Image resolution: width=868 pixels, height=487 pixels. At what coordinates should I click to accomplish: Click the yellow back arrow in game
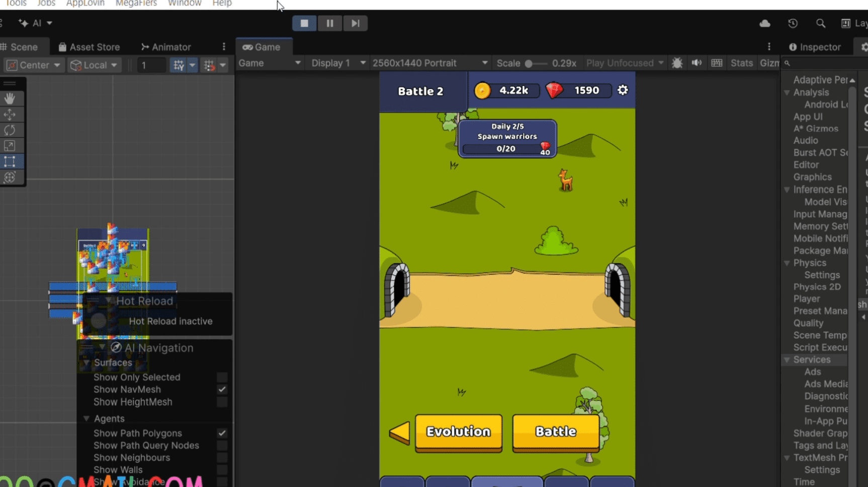400,432
